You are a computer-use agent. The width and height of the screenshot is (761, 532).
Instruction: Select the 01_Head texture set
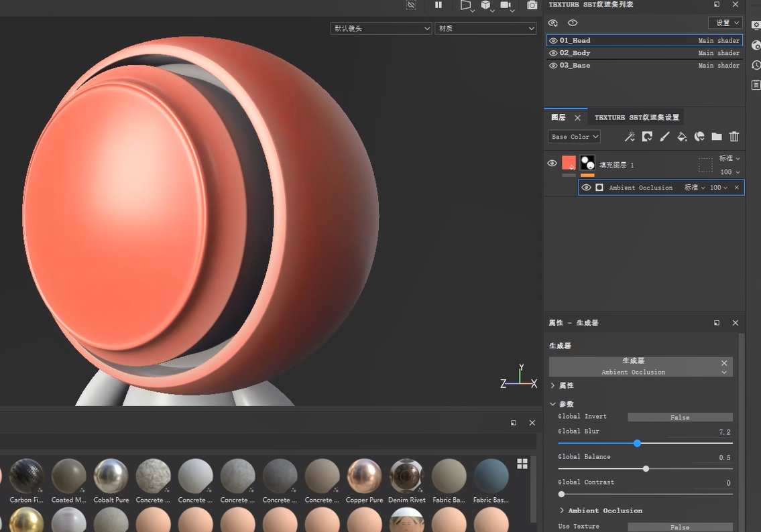[644, 41]
